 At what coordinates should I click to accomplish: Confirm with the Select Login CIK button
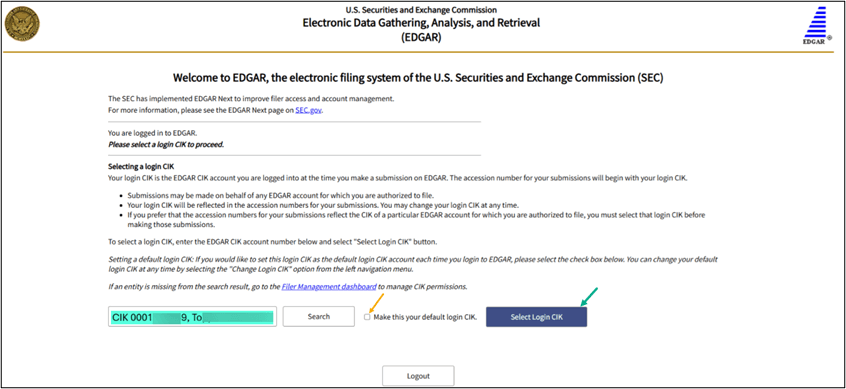point(536,317)
